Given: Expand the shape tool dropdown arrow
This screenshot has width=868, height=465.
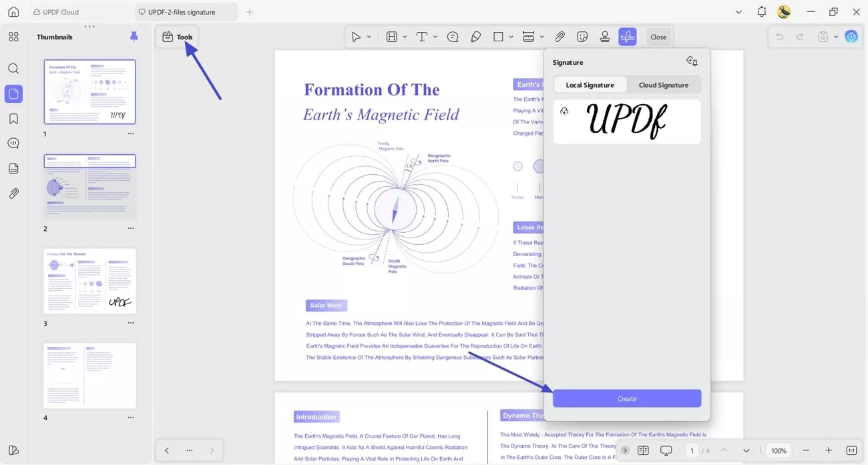Looking at the screenshot, I should click(x=511, y=37).
